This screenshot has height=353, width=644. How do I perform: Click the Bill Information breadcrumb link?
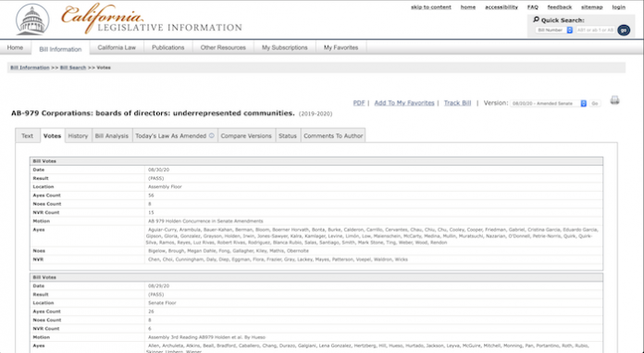[x=30, y=68]
